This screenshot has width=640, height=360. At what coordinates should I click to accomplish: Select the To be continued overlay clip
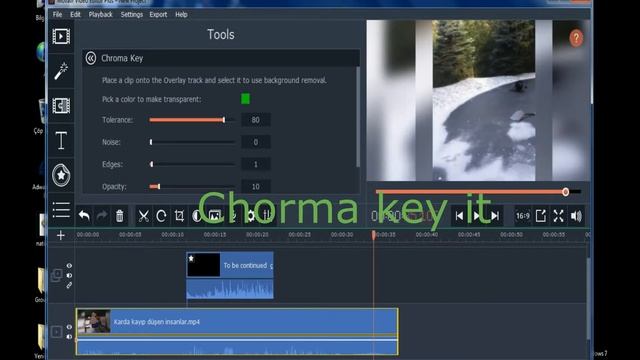tap(230, 265)
